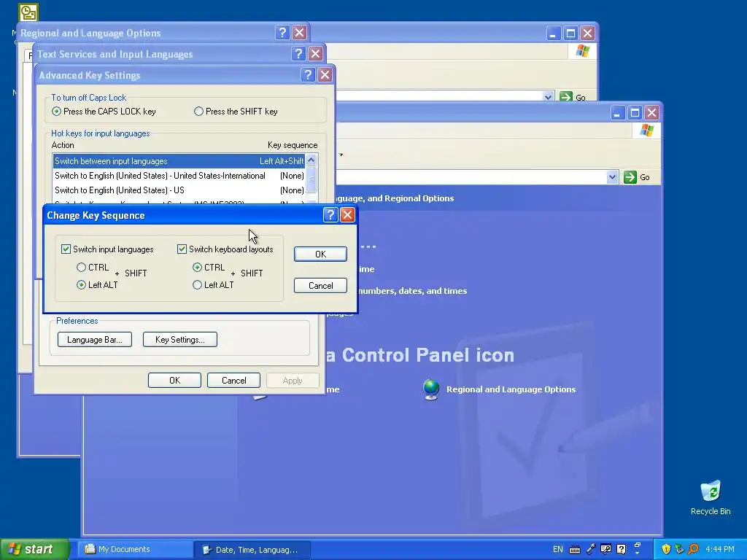The height and width of the screenshot is (560, 747).
Task: Click help icon in Regional and Language Options
Action: (282, 32)
